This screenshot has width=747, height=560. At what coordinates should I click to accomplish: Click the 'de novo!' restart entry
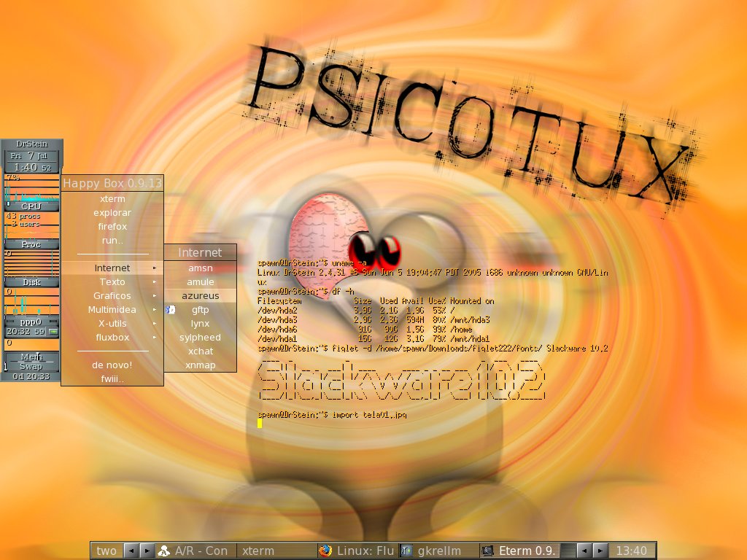pyautogui.click(x=112, y=365)
